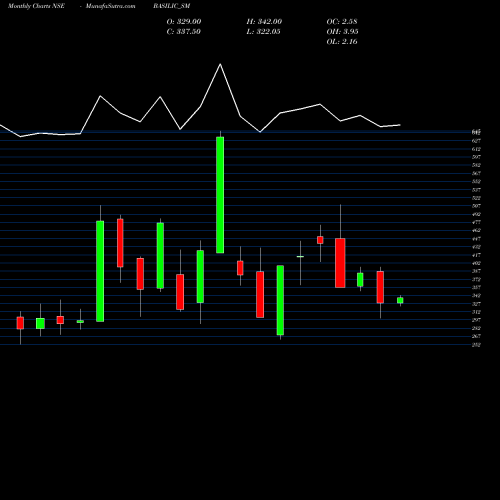Click the close value "C: 337.50"
The image size is (500, 500).
(x=184, y=31)
